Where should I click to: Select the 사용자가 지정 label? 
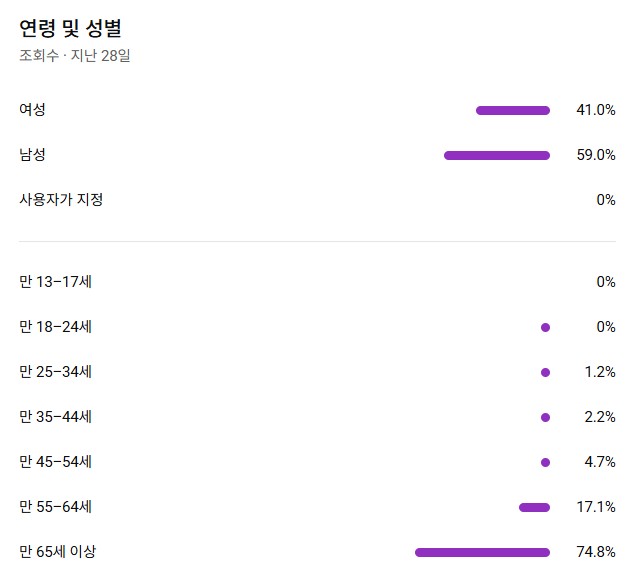(x=61, y=200)
